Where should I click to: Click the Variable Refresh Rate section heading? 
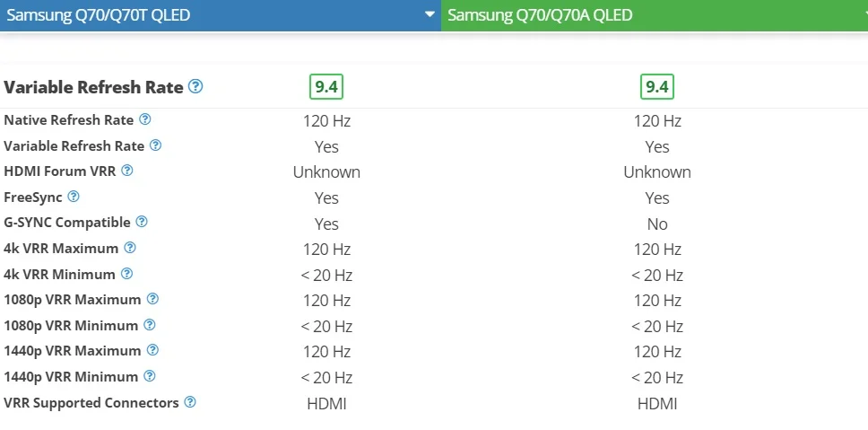[93, 87]
